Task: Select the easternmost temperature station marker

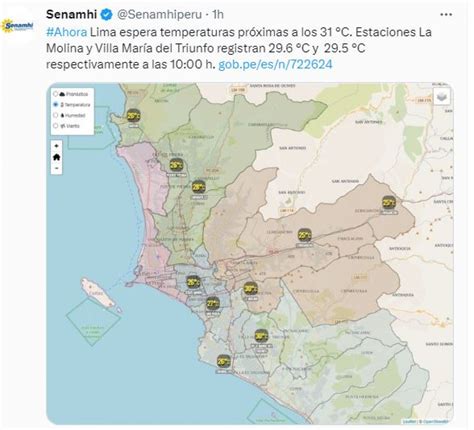Action: [x=389, y=203]
